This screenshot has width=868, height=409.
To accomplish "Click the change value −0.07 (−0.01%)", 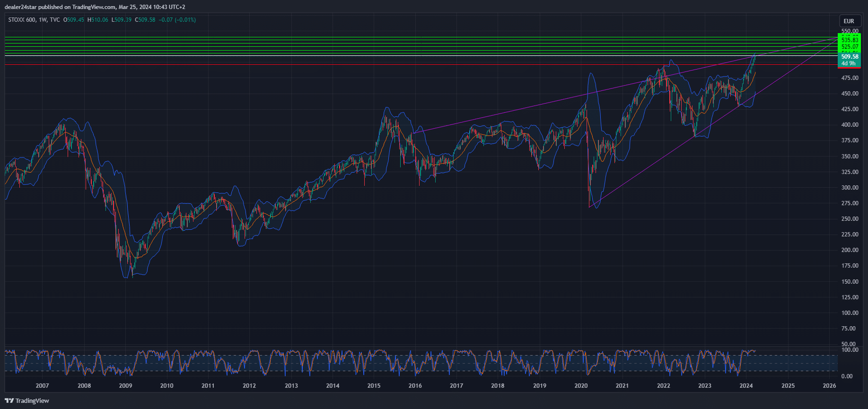I will (x=177, y=20).
